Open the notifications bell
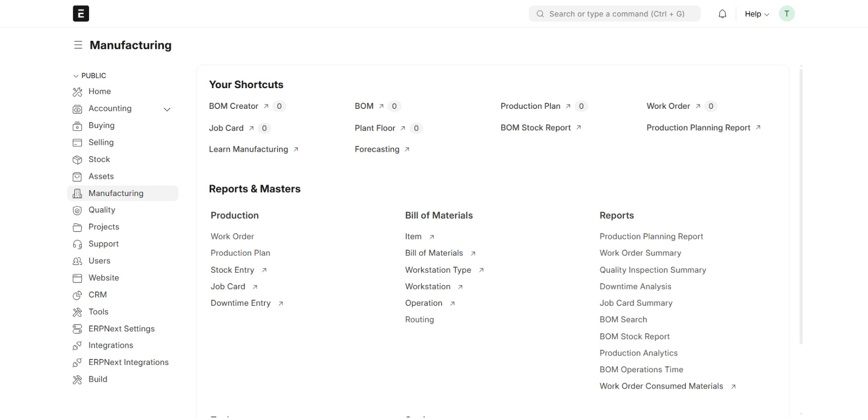 [x=722, y=14]
